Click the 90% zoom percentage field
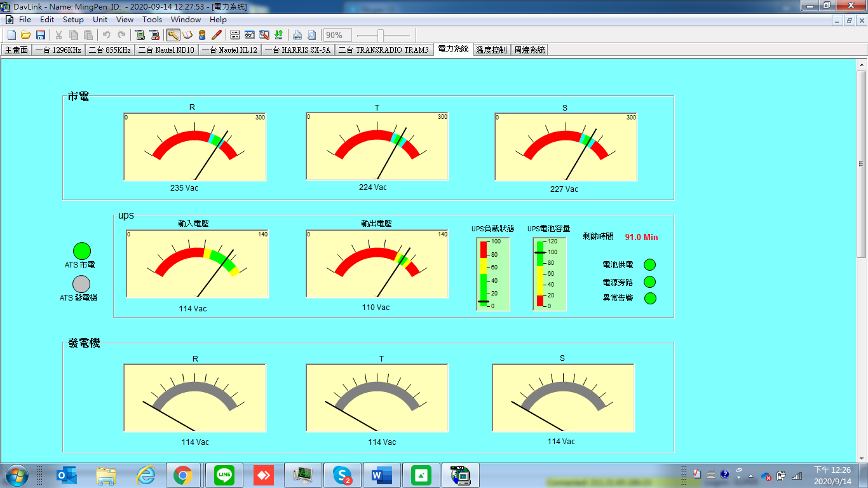The image size is (868, 488). pos(337,35)
